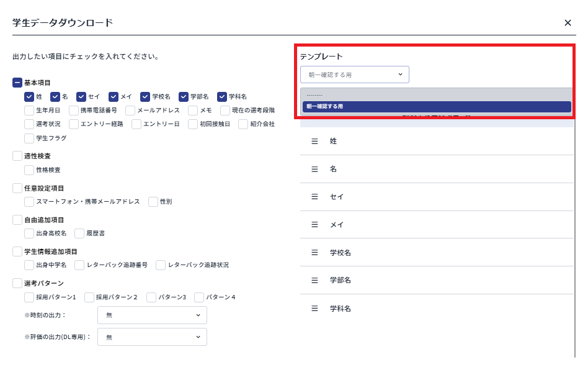Click the drag handle beside 学校名
Image resolution: width=588 pixels, height=367 pixels.
pos(314,253)
